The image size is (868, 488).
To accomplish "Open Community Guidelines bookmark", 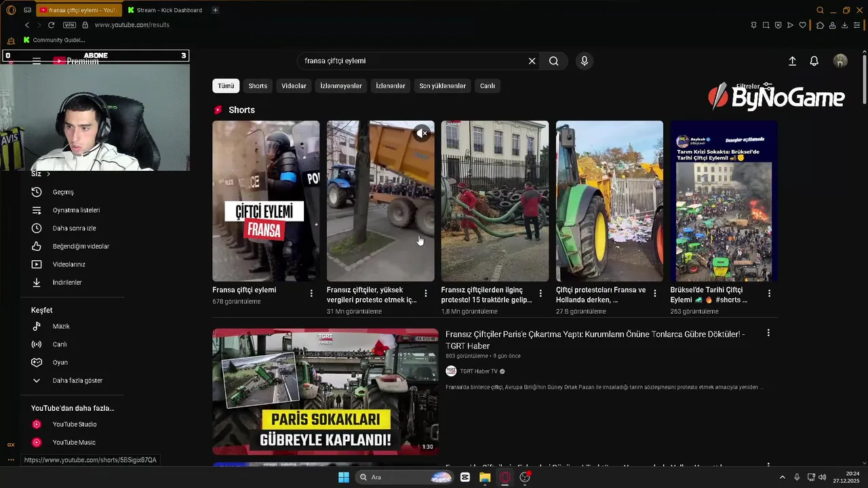I will [54, 40].
